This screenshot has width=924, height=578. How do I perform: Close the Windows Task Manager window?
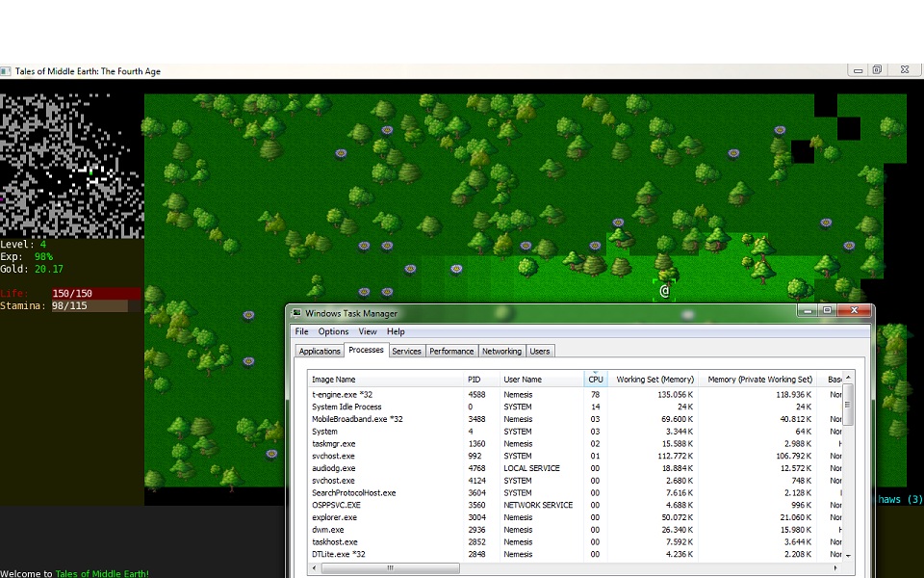pyautogui.click(x=854, y=310)
